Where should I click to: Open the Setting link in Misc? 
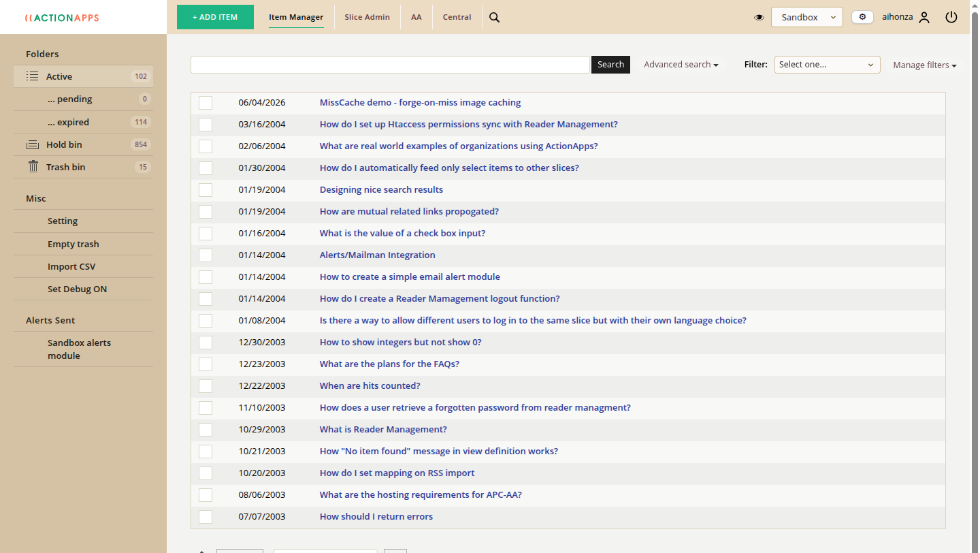63,221
